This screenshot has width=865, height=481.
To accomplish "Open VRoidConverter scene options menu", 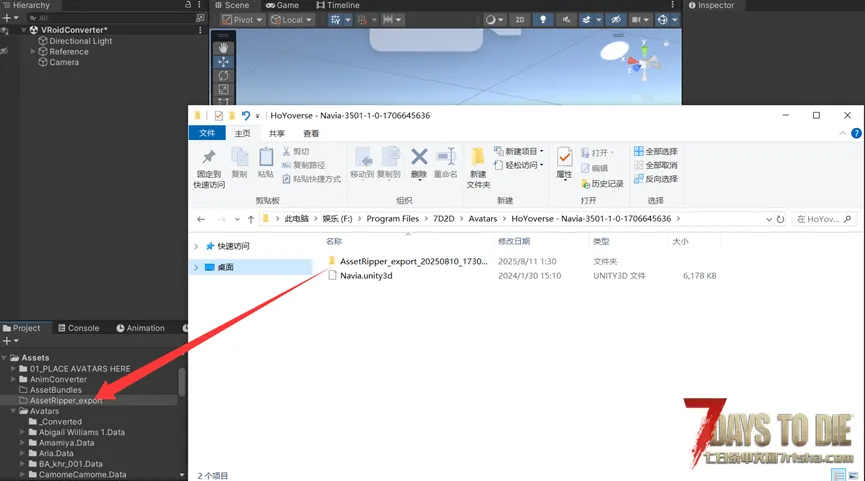I will [x=200, y=30].
